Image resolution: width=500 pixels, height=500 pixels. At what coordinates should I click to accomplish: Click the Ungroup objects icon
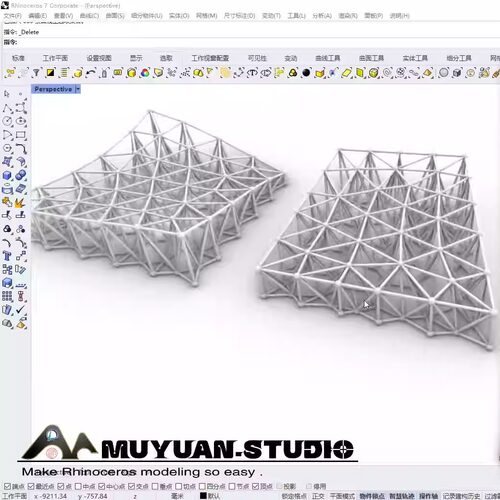pyautogui.click(x=21, y=229)
